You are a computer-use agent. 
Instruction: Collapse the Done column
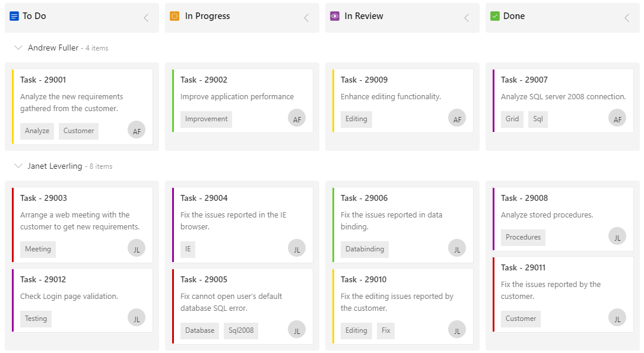click(x=627, y=18)
